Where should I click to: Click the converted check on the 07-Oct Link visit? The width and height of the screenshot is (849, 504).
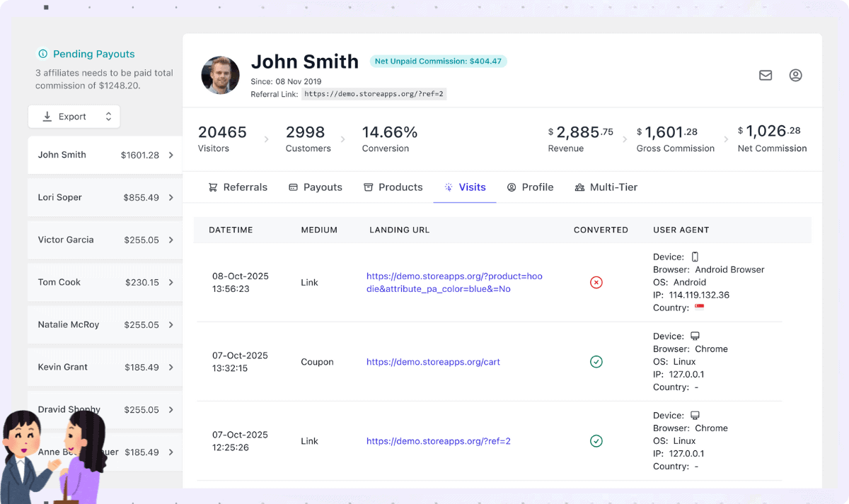tap(596, 440)
